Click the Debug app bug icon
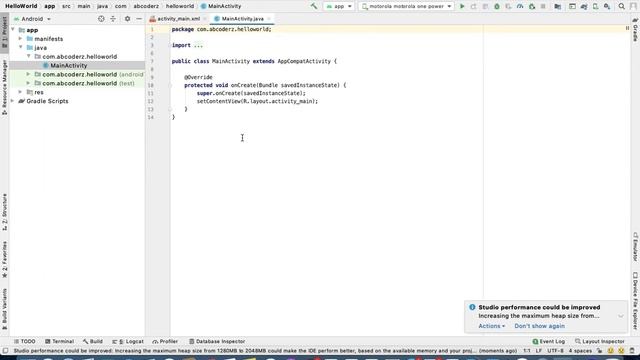 click(497, 6)
